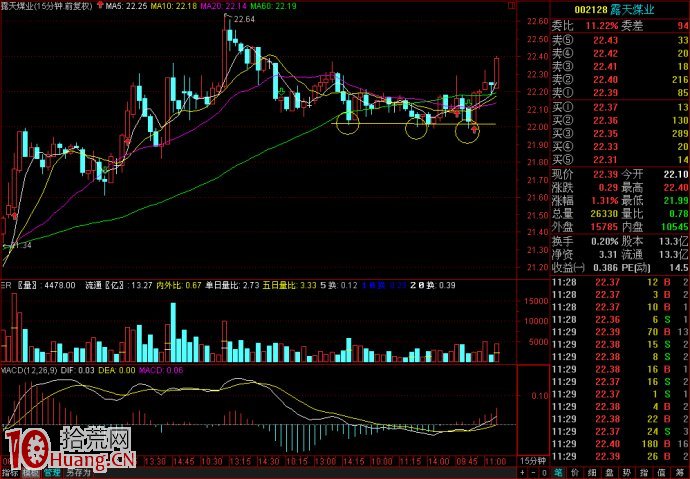Viewport: 690px width, 479px height.
Task: Click the minus zoom button below the chart
Action: tap(534, 473)
